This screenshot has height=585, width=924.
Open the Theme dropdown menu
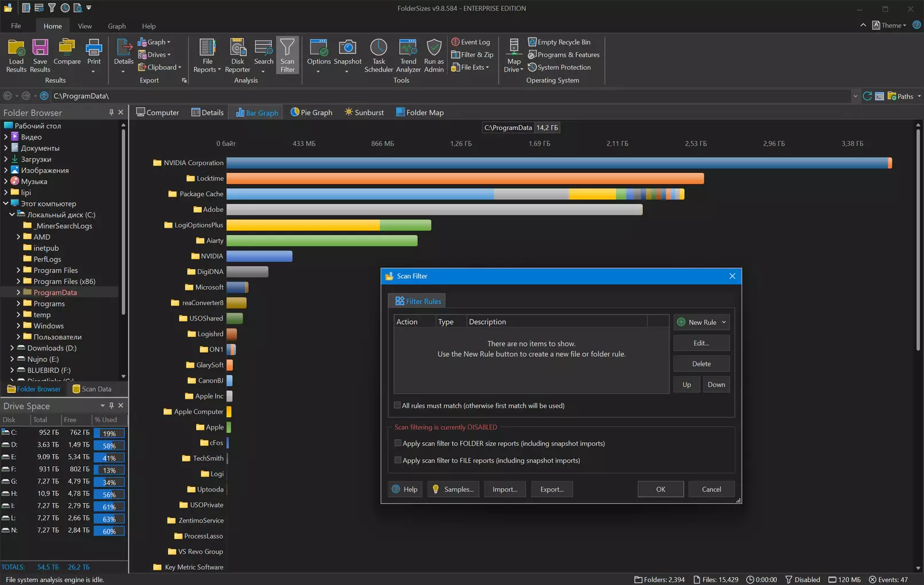890,25
